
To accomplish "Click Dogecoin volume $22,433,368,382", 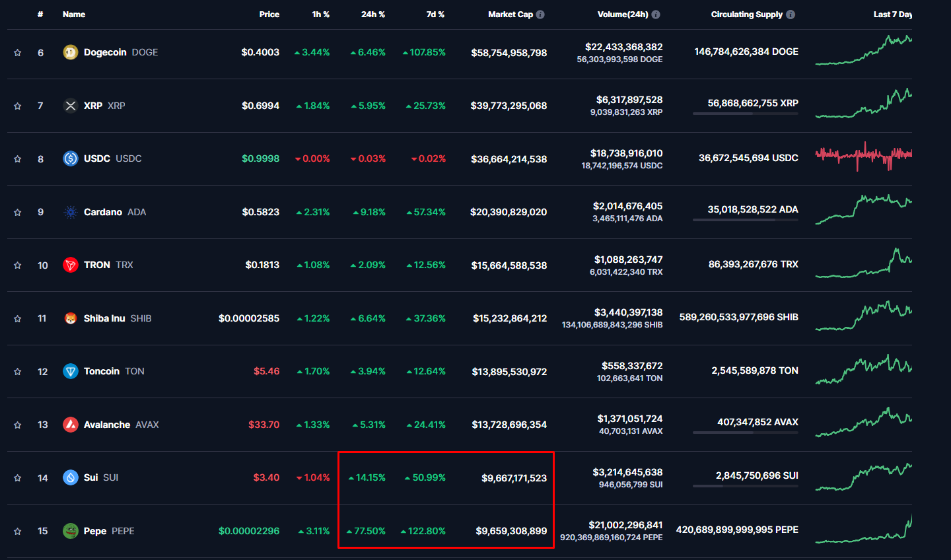I will [624, 47].
